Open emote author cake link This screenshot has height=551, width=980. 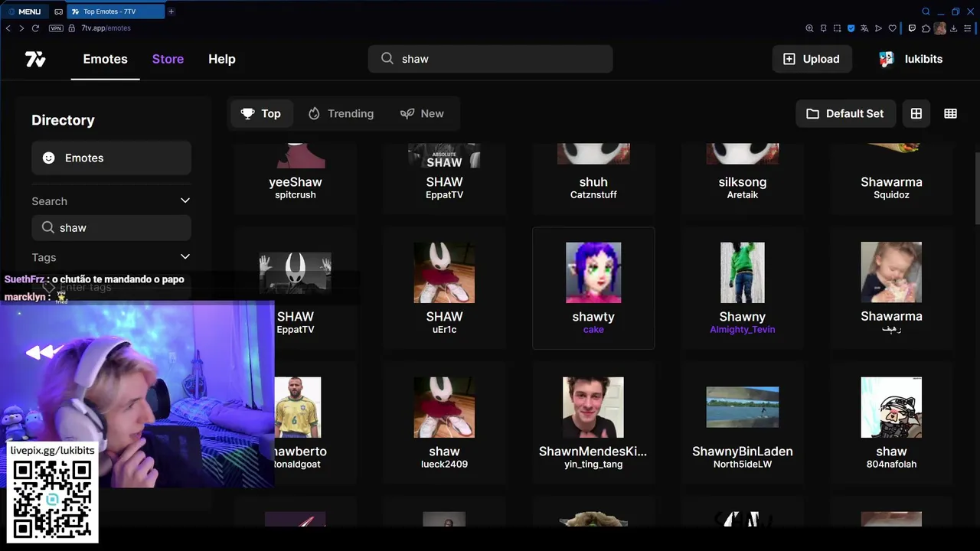pos(593,329)
